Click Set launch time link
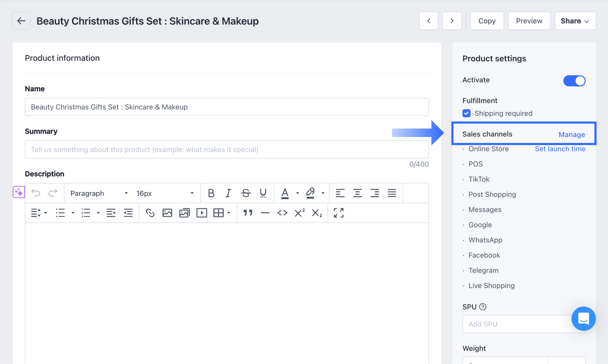Viewport: 608px width, 364px height. click(560, 149)
